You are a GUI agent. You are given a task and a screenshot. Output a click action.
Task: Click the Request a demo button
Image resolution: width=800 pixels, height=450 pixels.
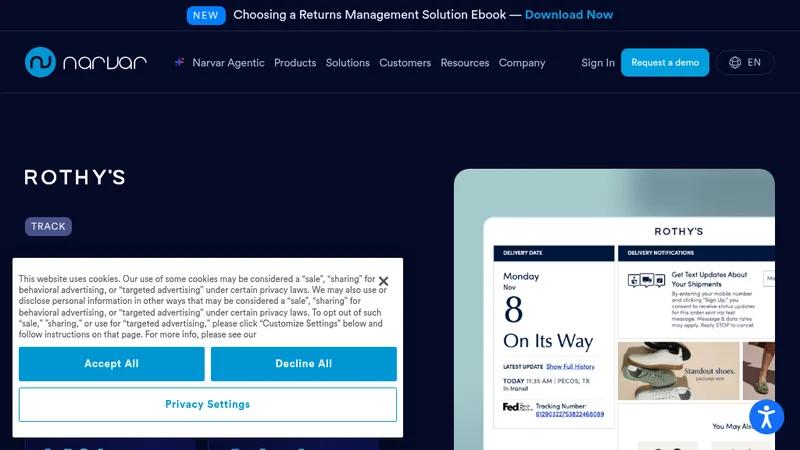(x=665, y=63)
